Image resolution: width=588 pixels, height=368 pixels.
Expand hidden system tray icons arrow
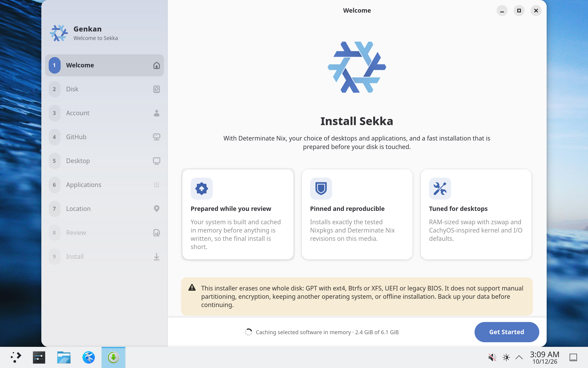519,357
